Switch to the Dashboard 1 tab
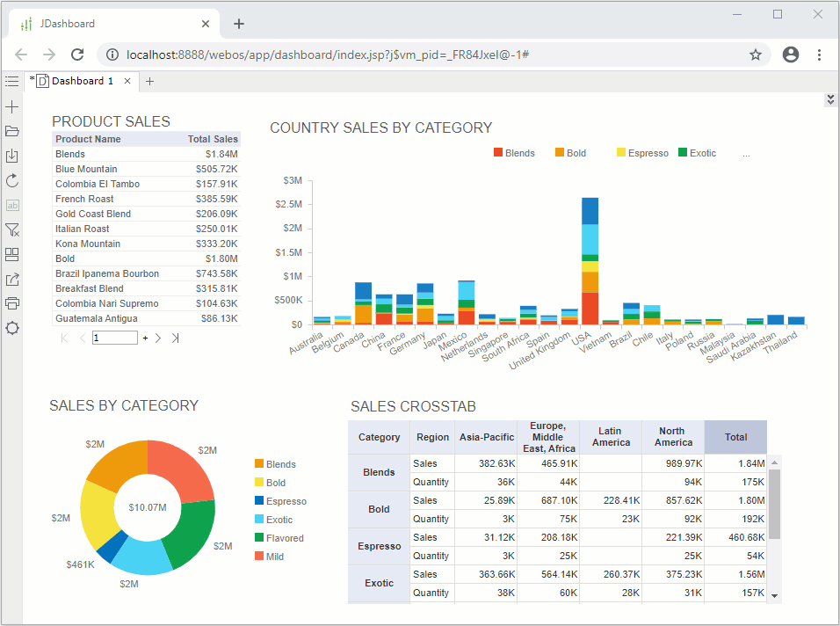 tap(82, 81)
